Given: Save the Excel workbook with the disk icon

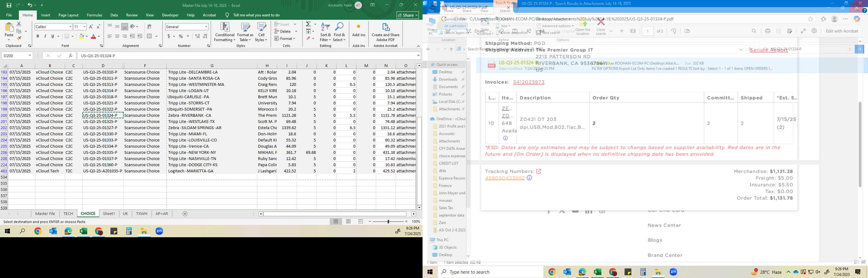Looking at the screenshot, I should coord(9,5).
